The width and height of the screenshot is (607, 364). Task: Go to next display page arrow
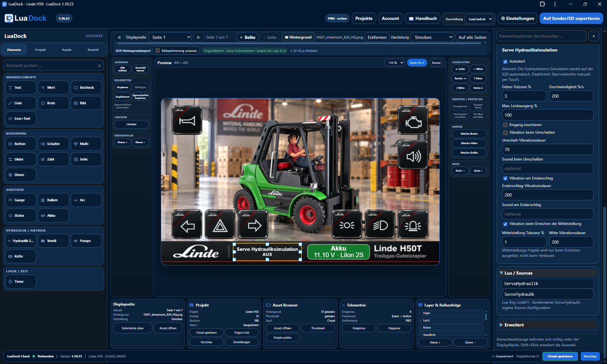pyautogui.click(x=199, y=37)
